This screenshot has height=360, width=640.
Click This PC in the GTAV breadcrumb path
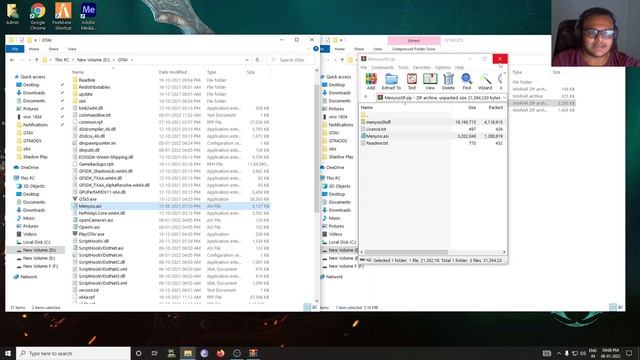coord(62,60)
